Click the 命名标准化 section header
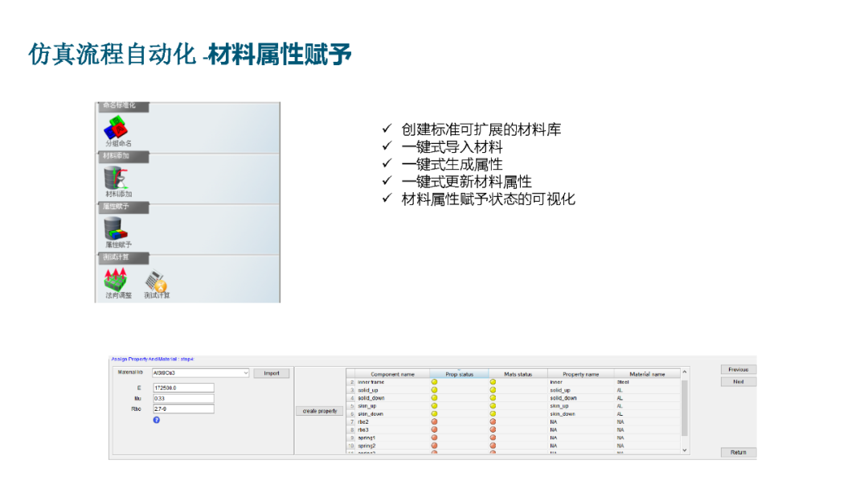This screenshot has height=489, width=868. coord(122,106)
